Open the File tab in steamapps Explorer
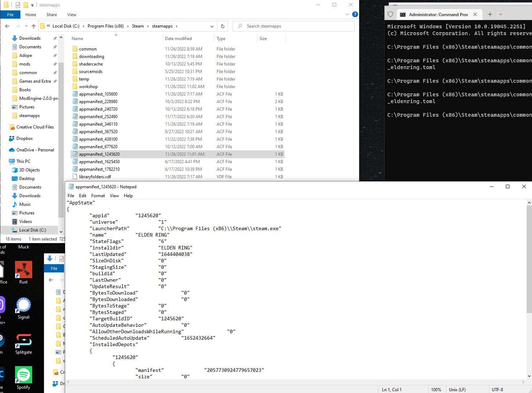This screenshot has height=393, width=532. click(x=10, y=15)
